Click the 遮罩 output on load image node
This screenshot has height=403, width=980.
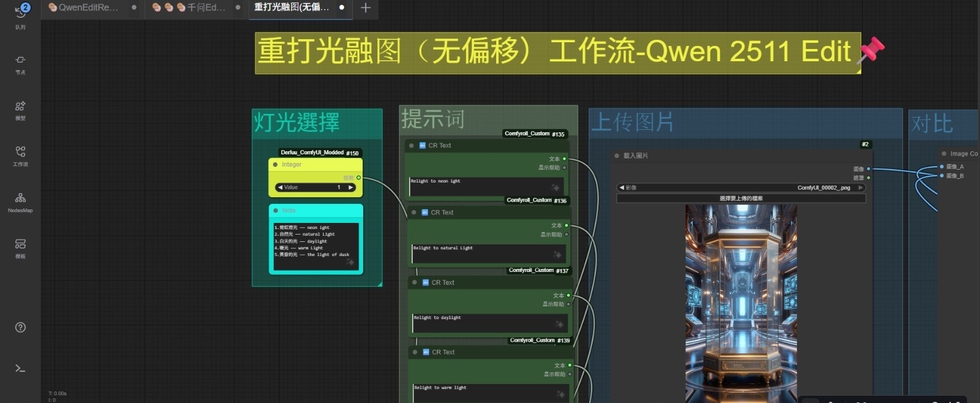pos(868,178)
